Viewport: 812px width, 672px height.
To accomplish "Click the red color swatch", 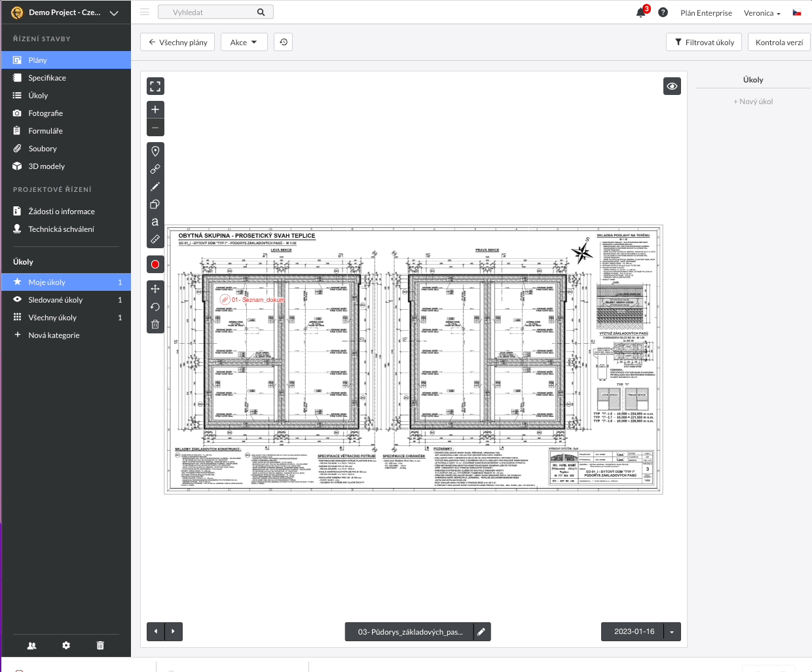I will pos(155,265).
